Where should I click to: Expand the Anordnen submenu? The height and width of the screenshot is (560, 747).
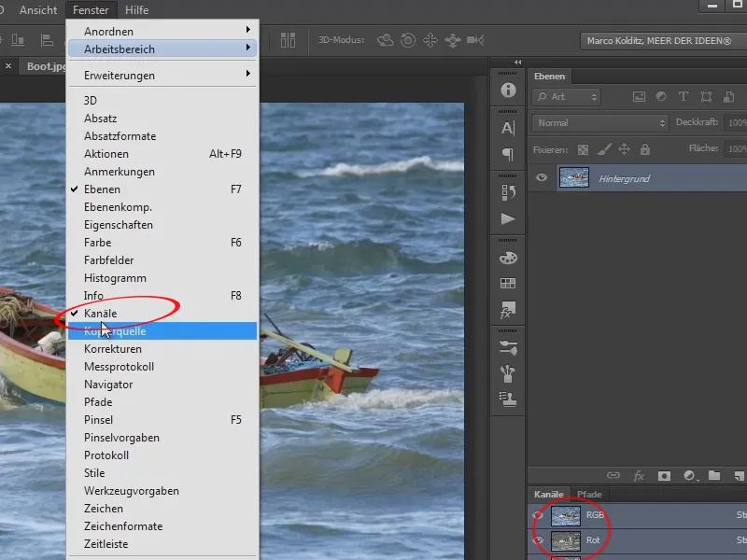click(x=162, y=32)
